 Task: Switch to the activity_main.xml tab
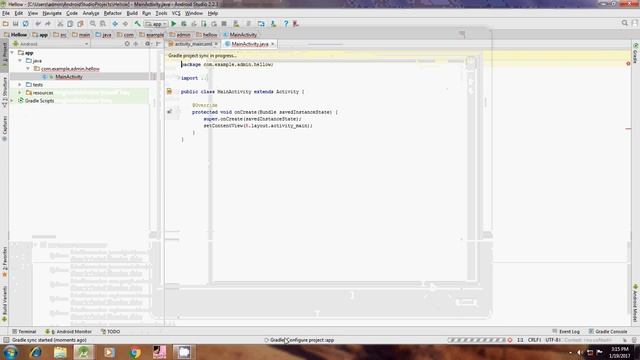click(193, 44)
